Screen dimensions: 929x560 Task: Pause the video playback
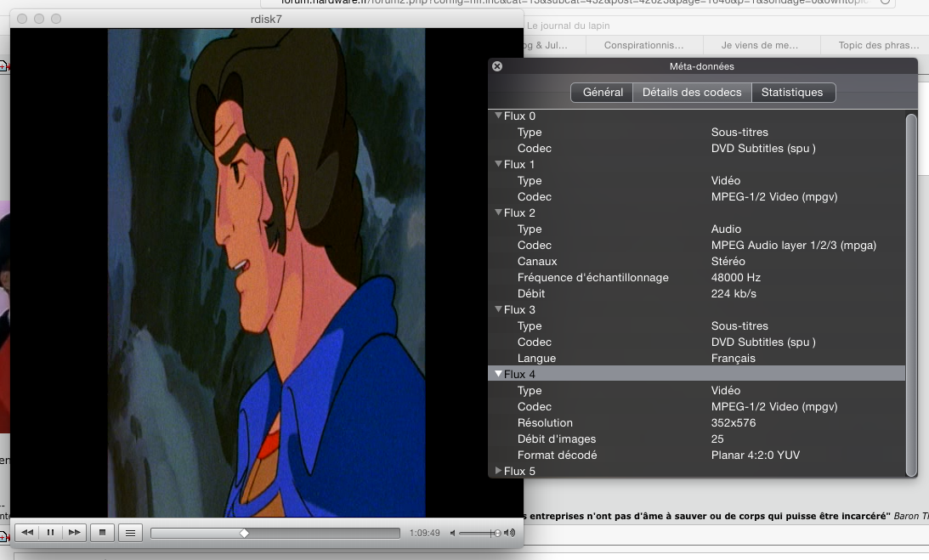tap(50, 533)
